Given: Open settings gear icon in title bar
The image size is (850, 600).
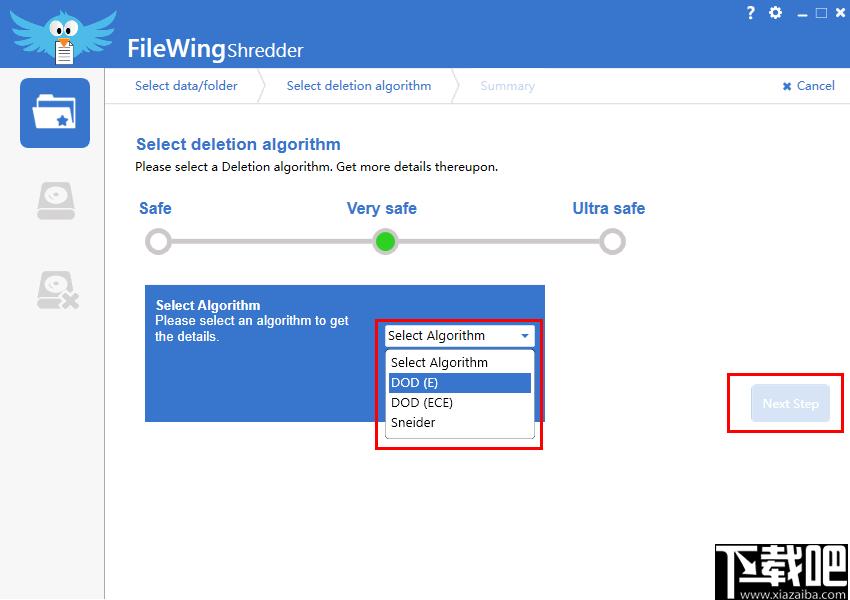Looking at the screenshot, I should [776, 13].
